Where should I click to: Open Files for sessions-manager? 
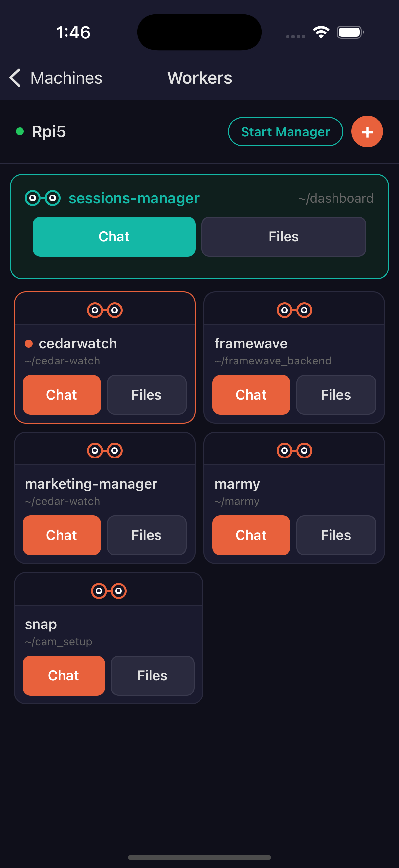(x=284, y=237)
